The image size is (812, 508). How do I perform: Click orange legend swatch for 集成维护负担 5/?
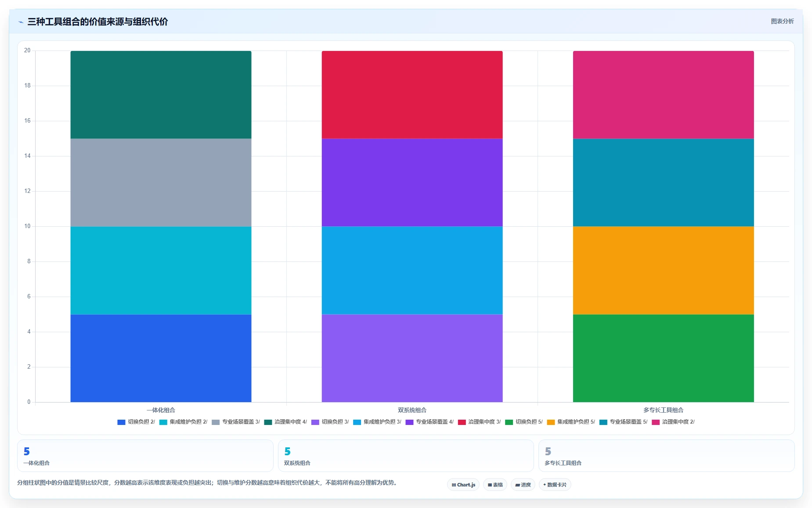click(x=551, y=422)
